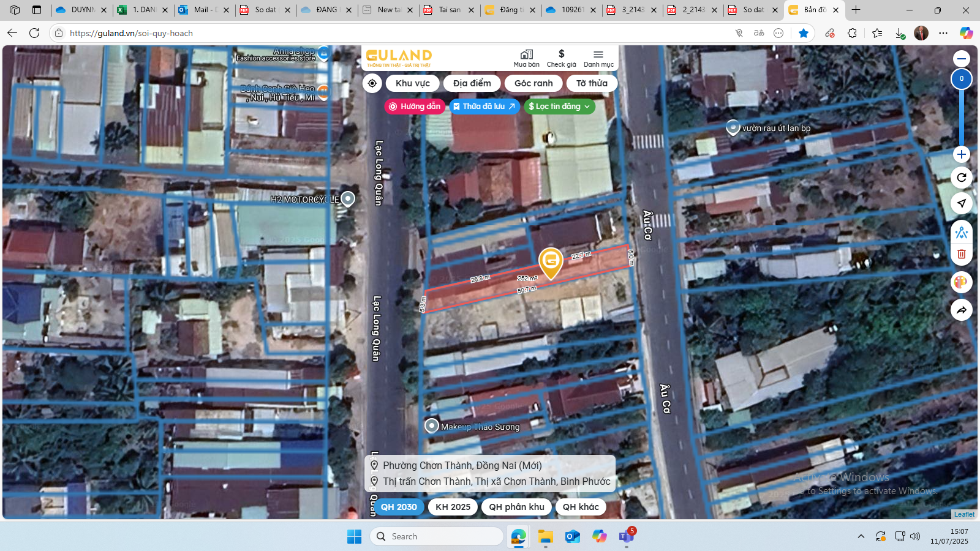This screenshot has height=551, width=980.
Task: Decrease map layer opacity with minus button
Action: point(962,59)
